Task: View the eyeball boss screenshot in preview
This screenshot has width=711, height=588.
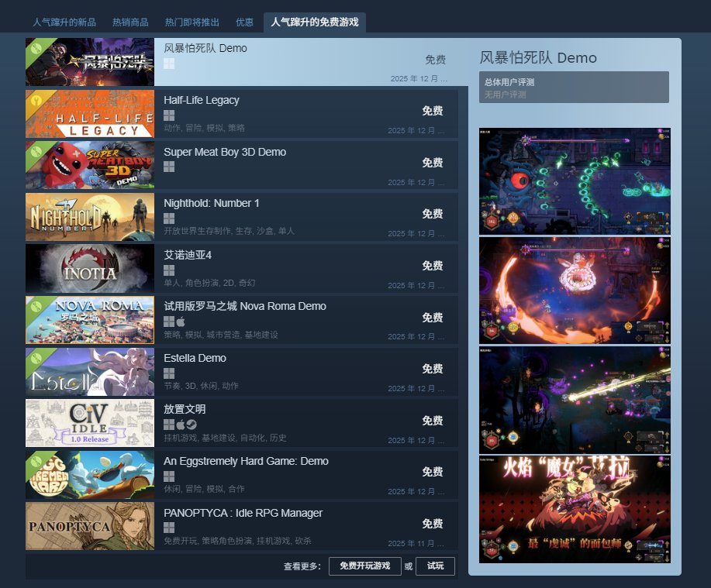Action: coord(575,181)
